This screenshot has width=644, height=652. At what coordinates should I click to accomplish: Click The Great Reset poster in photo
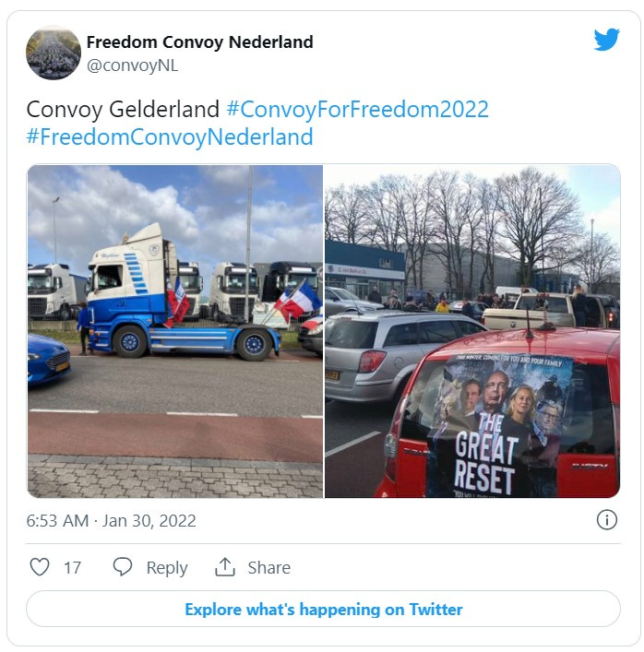coord(499,425)
